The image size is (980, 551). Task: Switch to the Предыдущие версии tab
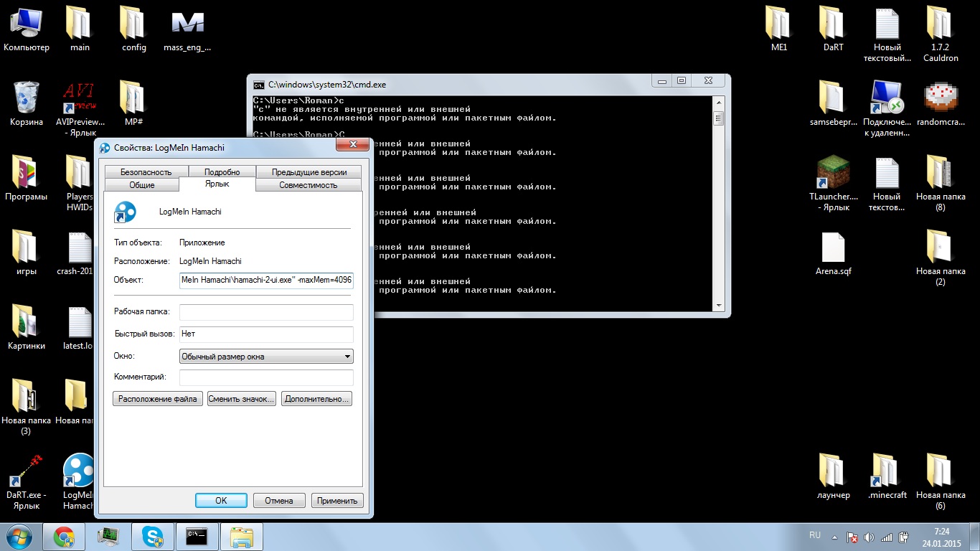pyautogui.click(x=309, y=172)
